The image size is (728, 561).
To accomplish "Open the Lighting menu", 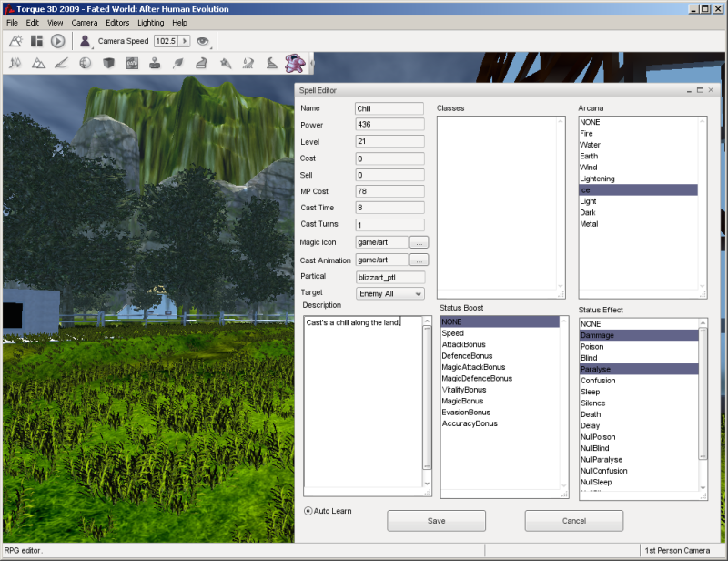I will click(151, 22).
